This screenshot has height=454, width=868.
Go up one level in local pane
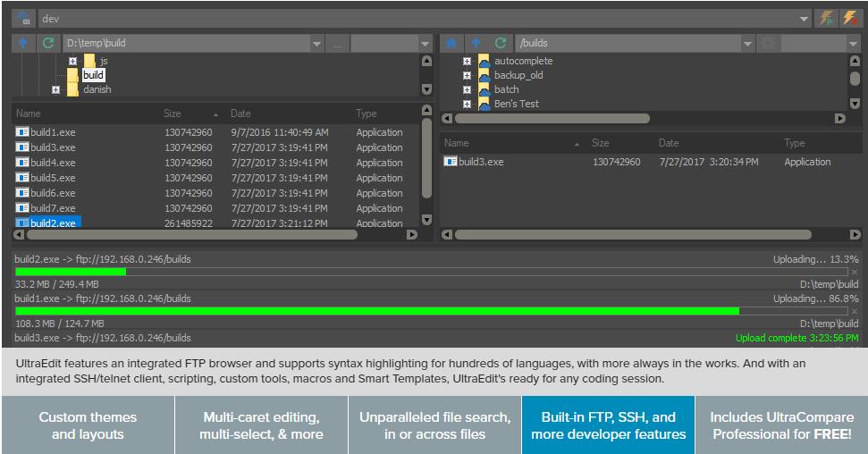pos(23,43)
